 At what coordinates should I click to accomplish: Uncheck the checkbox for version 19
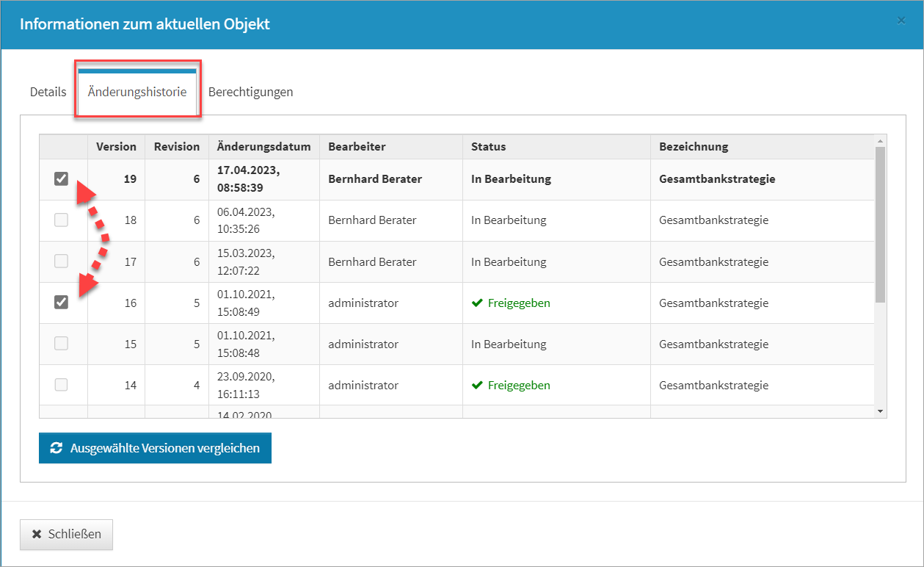pos(61,178)
